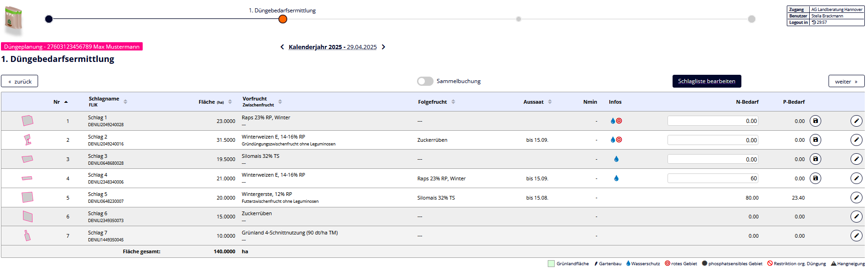Click the Schlag 6 field shape thumbnail
The height and width of the screenshot is (273, 868).
coord(28,217)
